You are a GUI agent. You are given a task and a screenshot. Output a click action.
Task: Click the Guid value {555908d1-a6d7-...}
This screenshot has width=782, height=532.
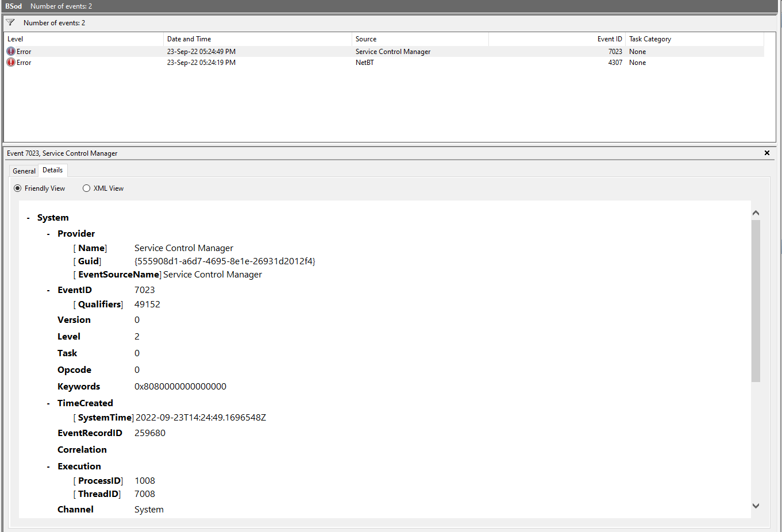coord(225,261)
